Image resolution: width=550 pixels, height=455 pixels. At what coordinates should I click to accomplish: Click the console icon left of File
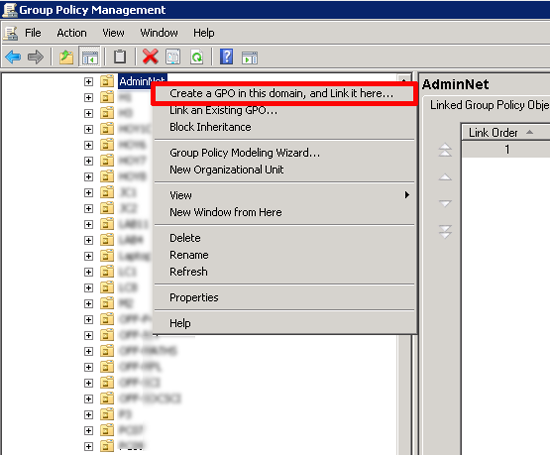click(x=11, y=33)
